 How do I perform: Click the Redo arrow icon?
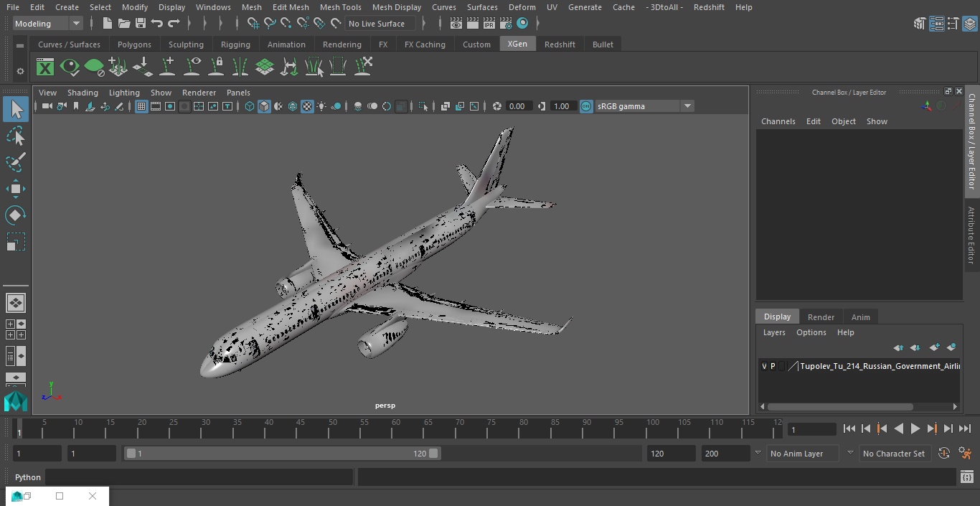[174, 24]
